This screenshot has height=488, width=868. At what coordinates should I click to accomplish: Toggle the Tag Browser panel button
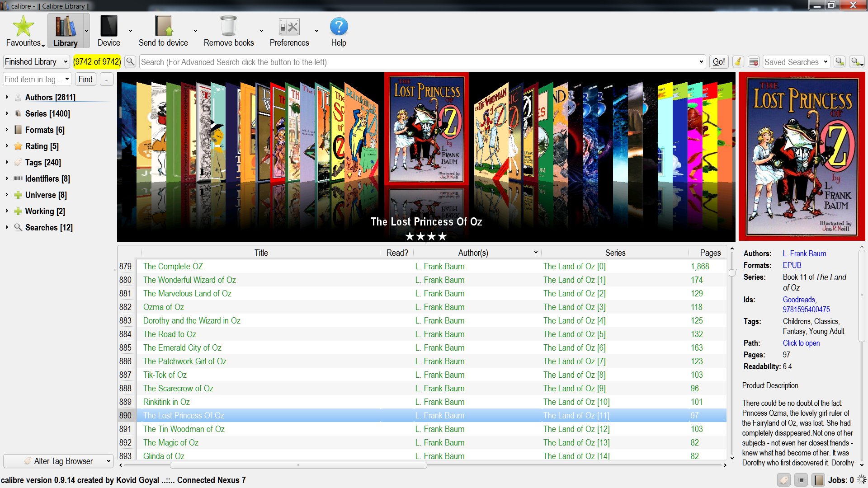[x=784, y=480]
